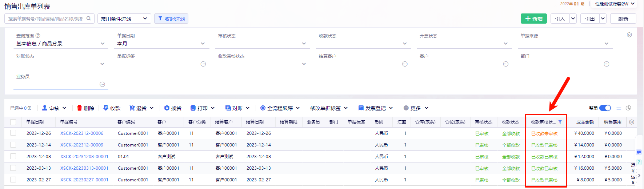Expand the 单据来源 dropdown
Viewport: 644px width, 189px height.
(x=607, y=44)
